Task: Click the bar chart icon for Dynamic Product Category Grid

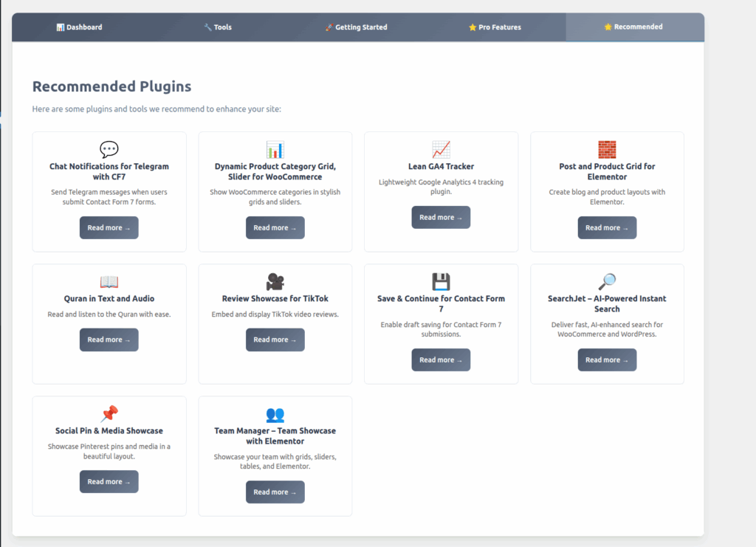Action: point(275,150)
